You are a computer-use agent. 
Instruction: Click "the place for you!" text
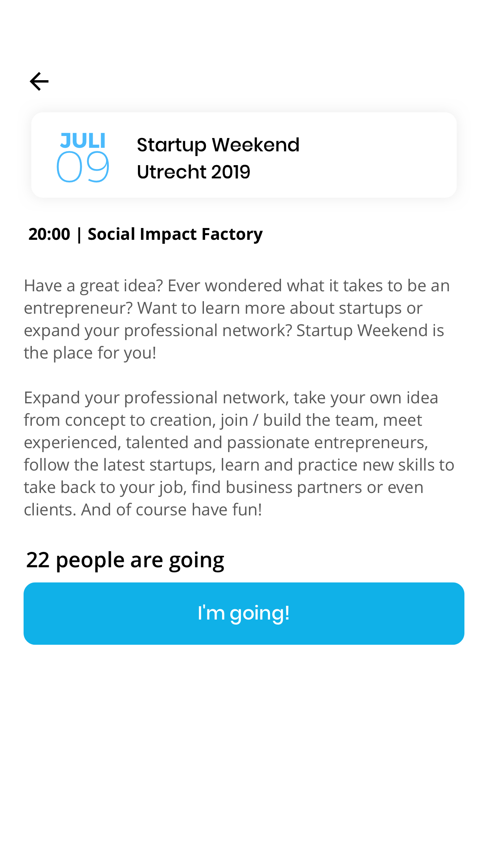click(90, 353)
